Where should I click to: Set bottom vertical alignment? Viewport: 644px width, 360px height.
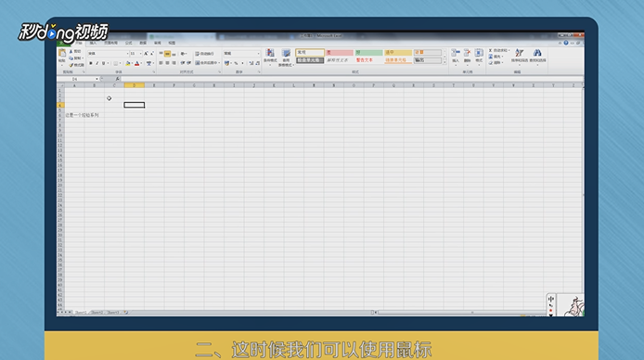174,54
